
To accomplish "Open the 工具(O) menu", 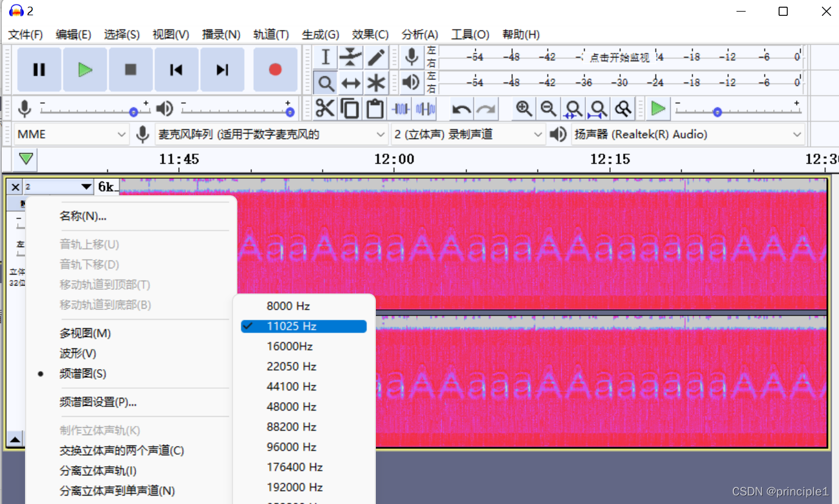I will pyautogui.click(x=470, y=35).
